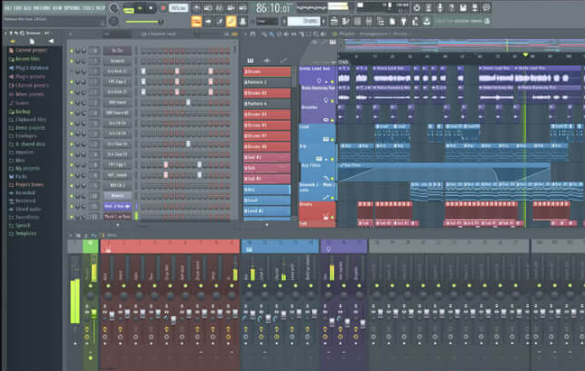Open the snap selector dropdown in toolbar
This screenshot has width=585, height=371.
(267, 21)
